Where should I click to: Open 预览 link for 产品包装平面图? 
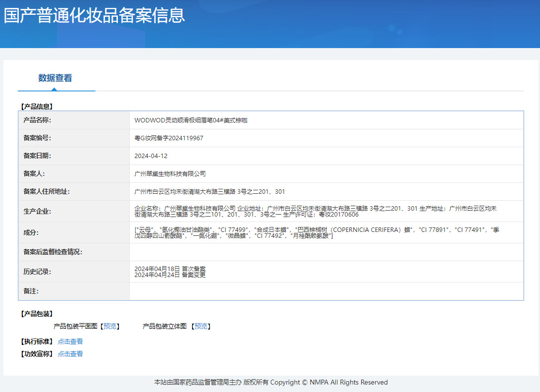pyautogui.click(x=110, y=326)
